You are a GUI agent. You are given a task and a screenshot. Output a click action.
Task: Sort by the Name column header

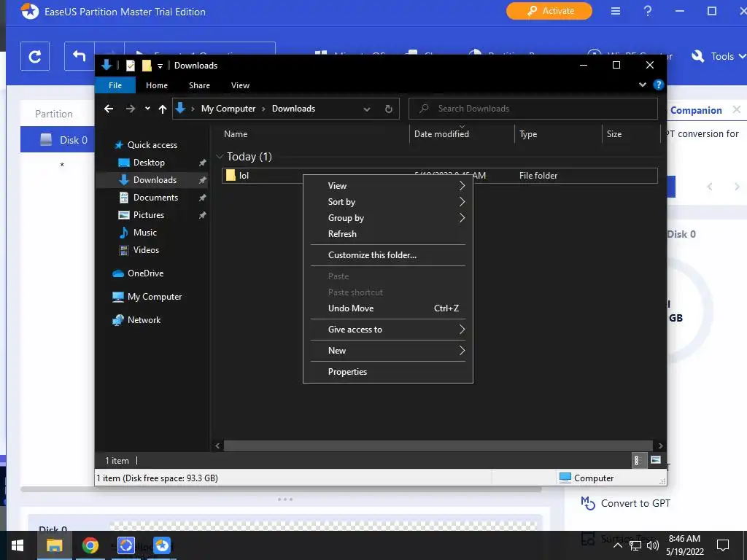tap(314, 134)
